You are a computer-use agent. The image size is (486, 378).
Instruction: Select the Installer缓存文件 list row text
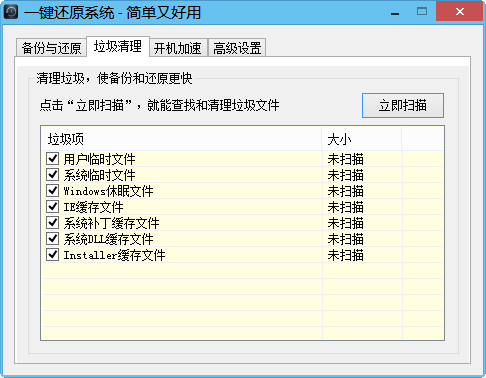point(114,255)
